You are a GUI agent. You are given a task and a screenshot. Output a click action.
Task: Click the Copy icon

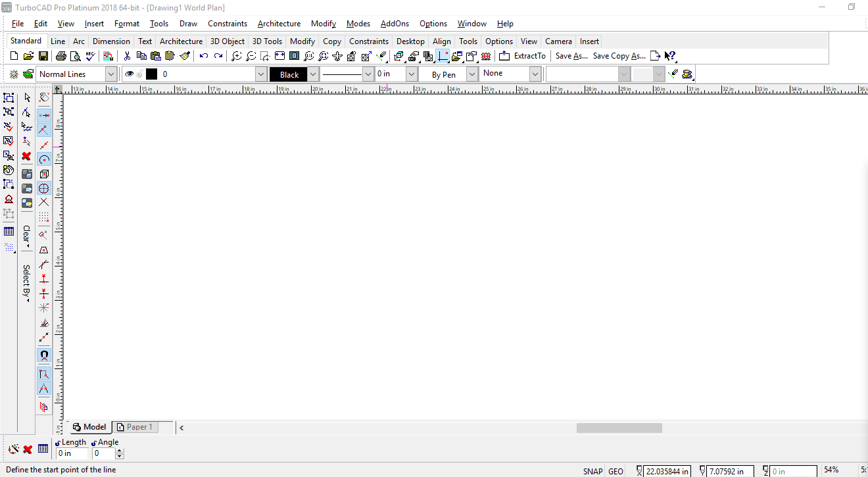tap(141, 56)
